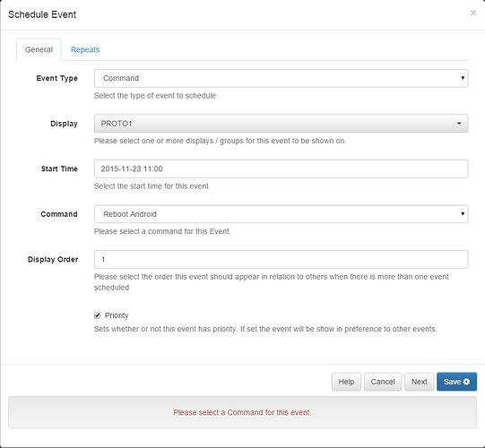Switch to the Repeats tab
Viewport: 485px width, 448px height.
(85, 49)
